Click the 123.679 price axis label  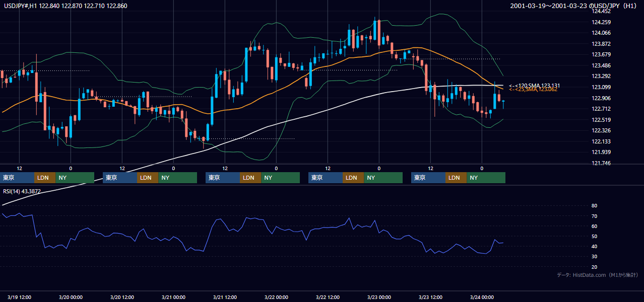602,54
